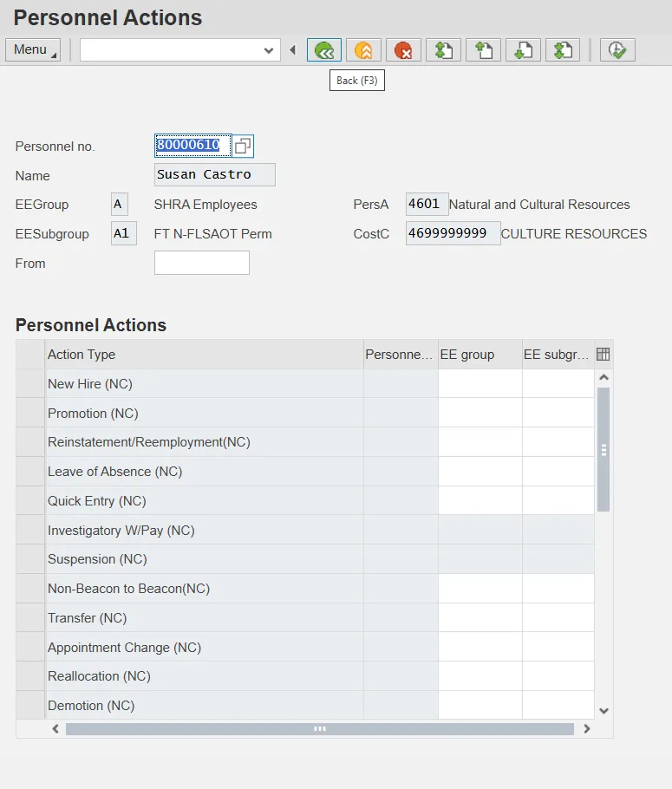Go to previous page via toolbar icon
This screenshot has height=789, width=672.
click(x=483, y=50)
